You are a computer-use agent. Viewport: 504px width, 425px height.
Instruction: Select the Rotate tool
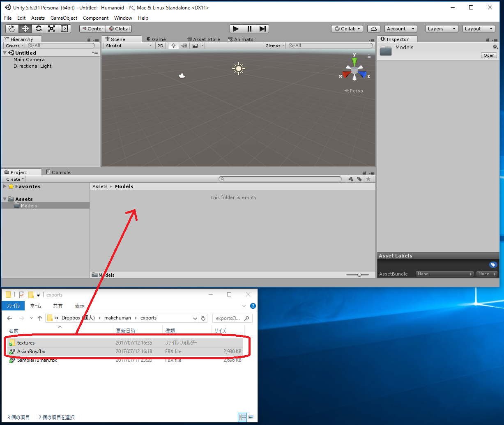click(38, 29)
